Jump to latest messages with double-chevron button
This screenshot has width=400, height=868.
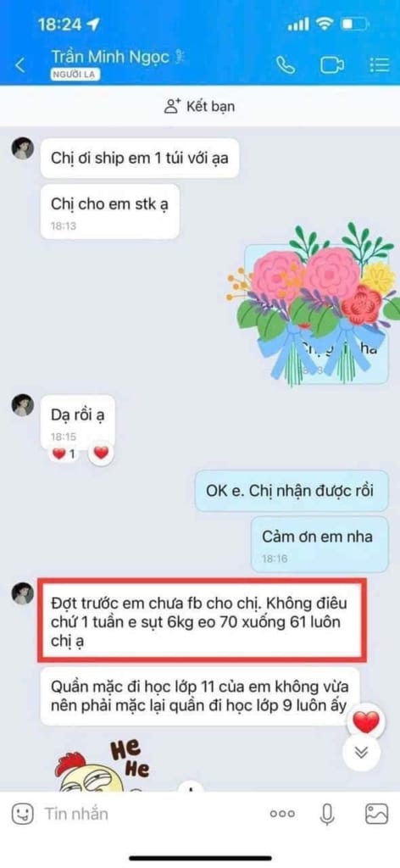click(x=362, y=750)
